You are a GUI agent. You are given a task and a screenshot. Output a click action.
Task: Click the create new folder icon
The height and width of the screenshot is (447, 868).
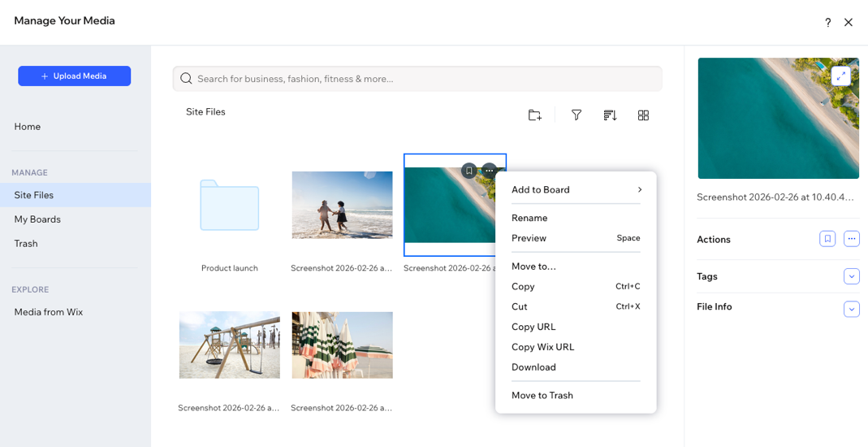click(x=534, y=115)
